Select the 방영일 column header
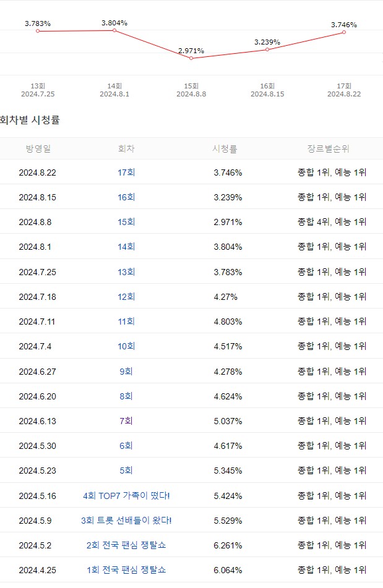The height and width of the screenshot is (588, 383). coord(38,149)
